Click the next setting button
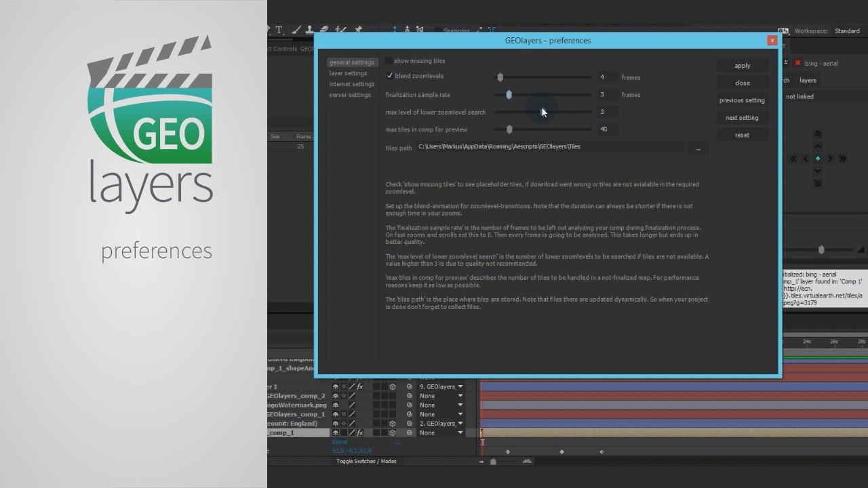 click(743, 118)
